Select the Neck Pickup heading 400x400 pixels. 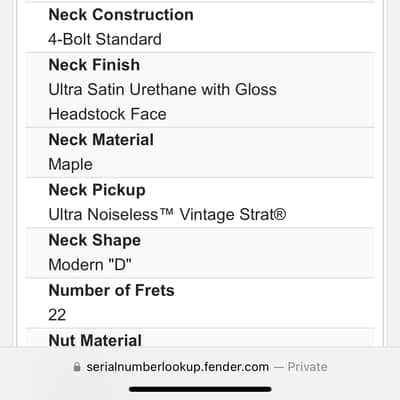pos(97,190)
